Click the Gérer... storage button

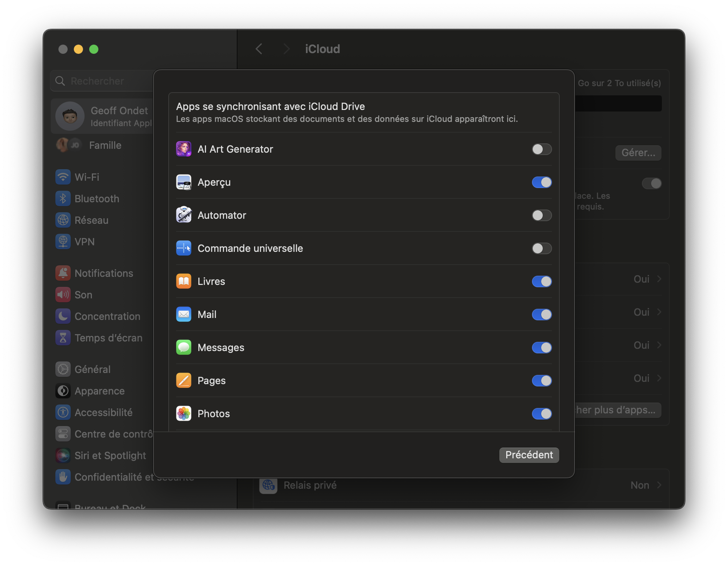pos(638,153)
